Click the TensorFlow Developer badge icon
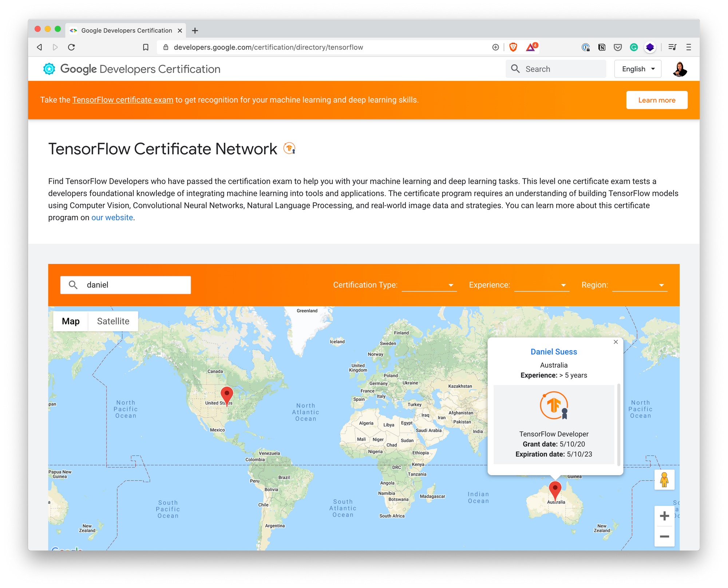This screenshot has width=728, height=588. tap(554, 406)
